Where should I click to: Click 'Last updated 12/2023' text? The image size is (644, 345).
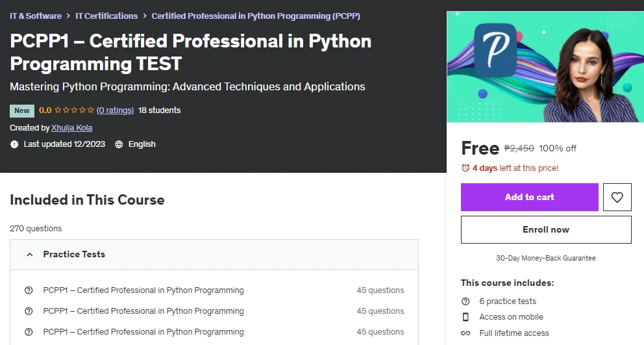tap(64, 144)
